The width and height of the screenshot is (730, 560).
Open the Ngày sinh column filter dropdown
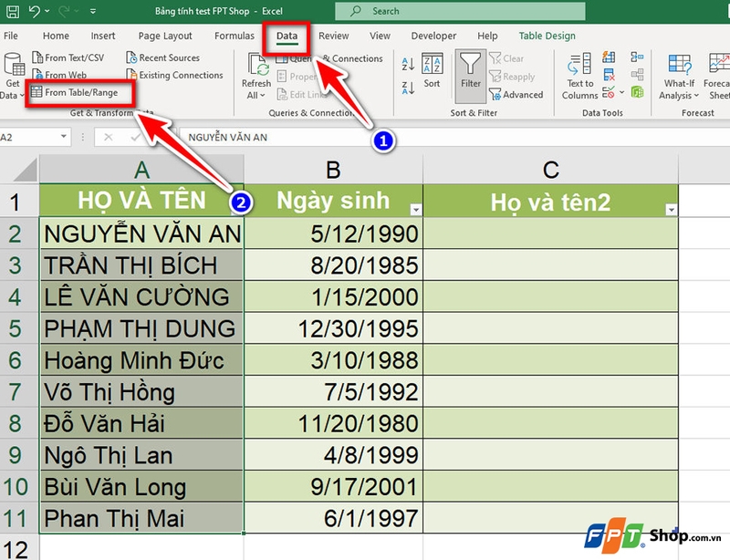415,208
